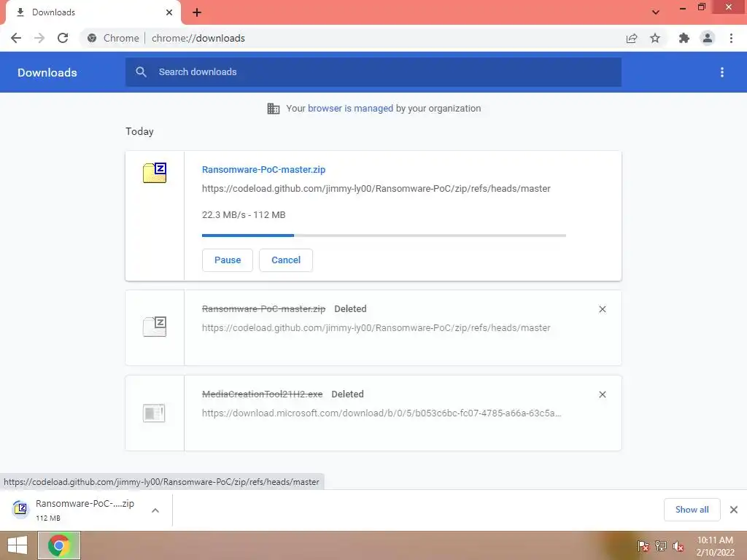The image size is (747, 560).
Task: Pause the ongoing download
Action: (x=228, y=260)
